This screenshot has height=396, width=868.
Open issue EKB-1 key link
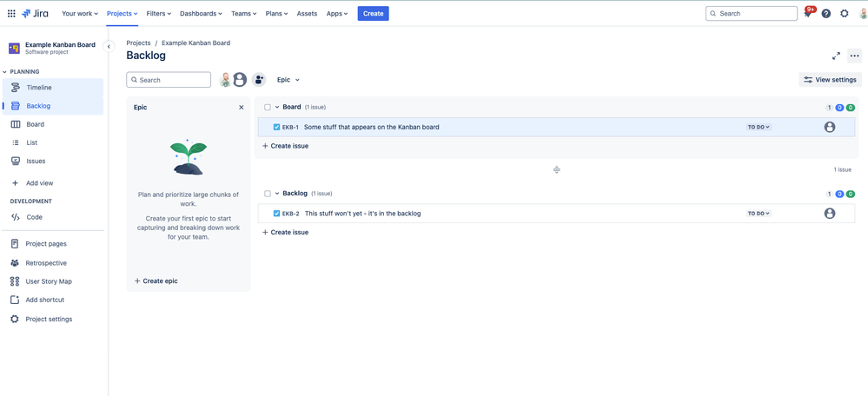(290, 127)
